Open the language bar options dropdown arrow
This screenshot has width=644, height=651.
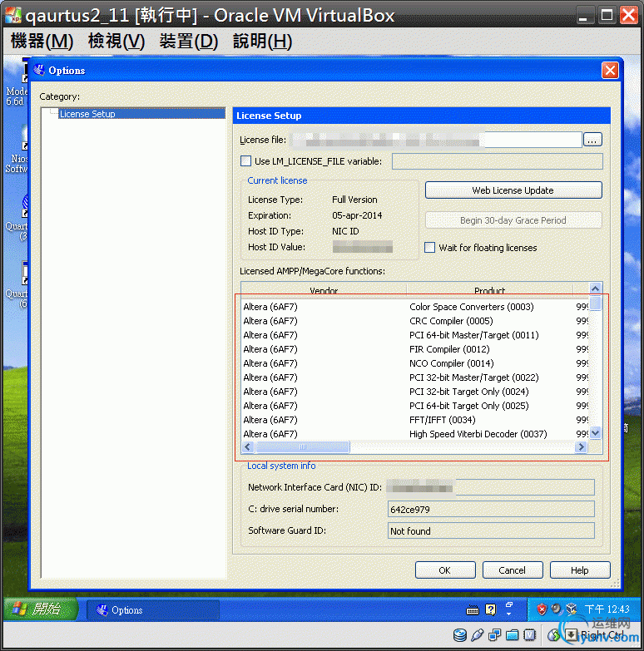[509, 614]
